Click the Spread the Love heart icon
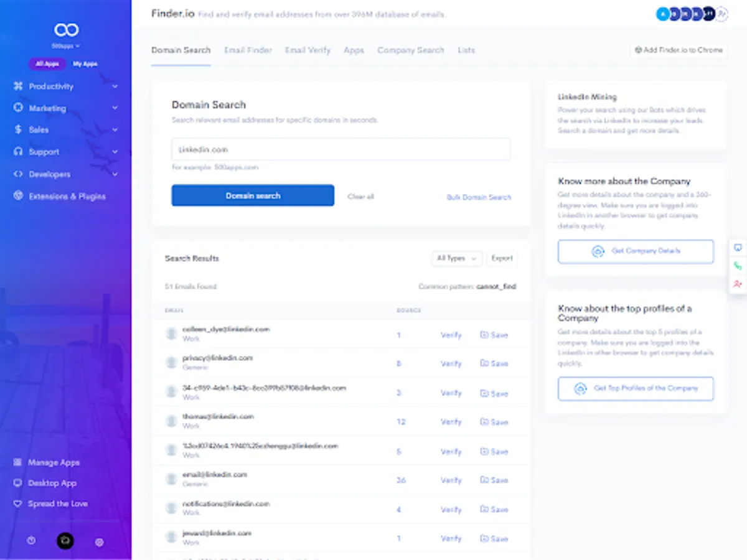The image size is (747, 560). click(x=17, y=503)
